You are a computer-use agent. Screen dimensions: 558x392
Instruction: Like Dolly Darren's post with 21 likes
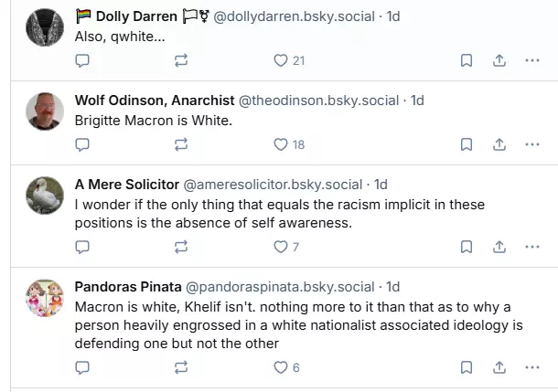click(282, 60)
